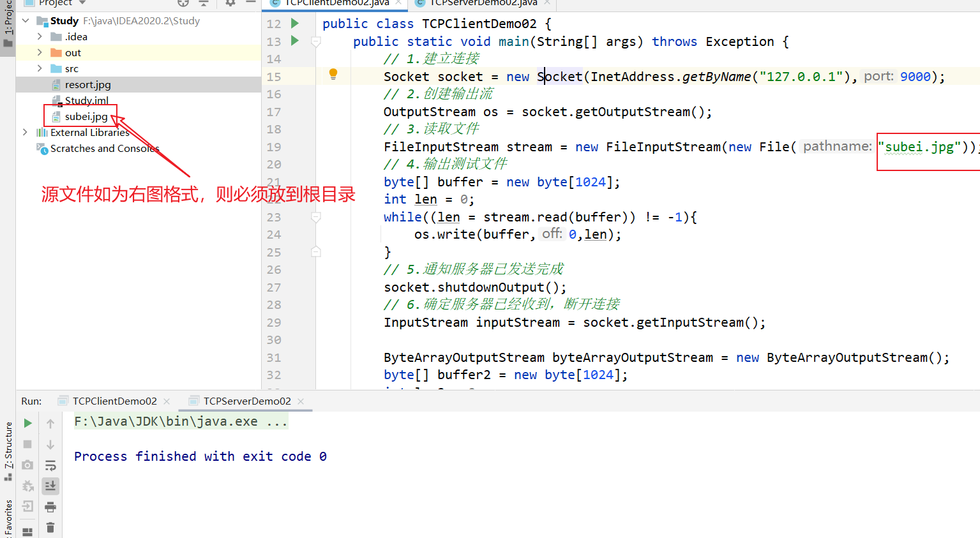Image resolution: width=980 pixels, height=538 pixels.
Task: Close the TCPServerDemo02 run tab
Action: click(301, 401)
